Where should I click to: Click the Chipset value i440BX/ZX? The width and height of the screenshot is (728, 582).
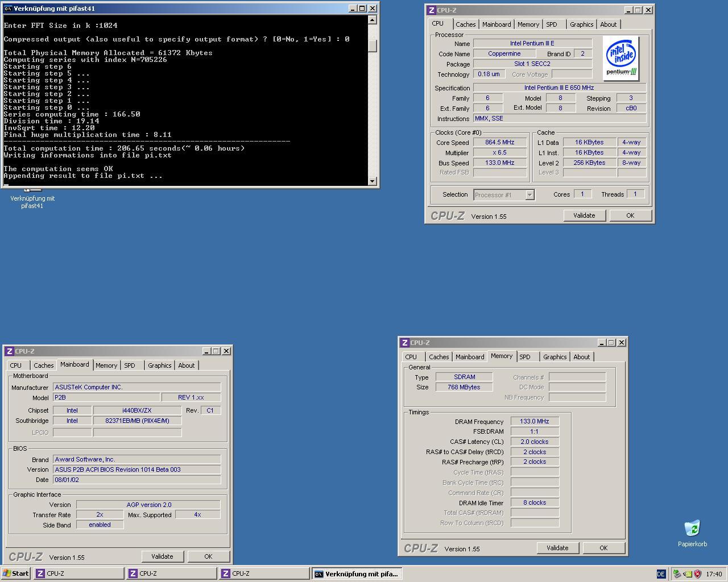tap(136, 410)
